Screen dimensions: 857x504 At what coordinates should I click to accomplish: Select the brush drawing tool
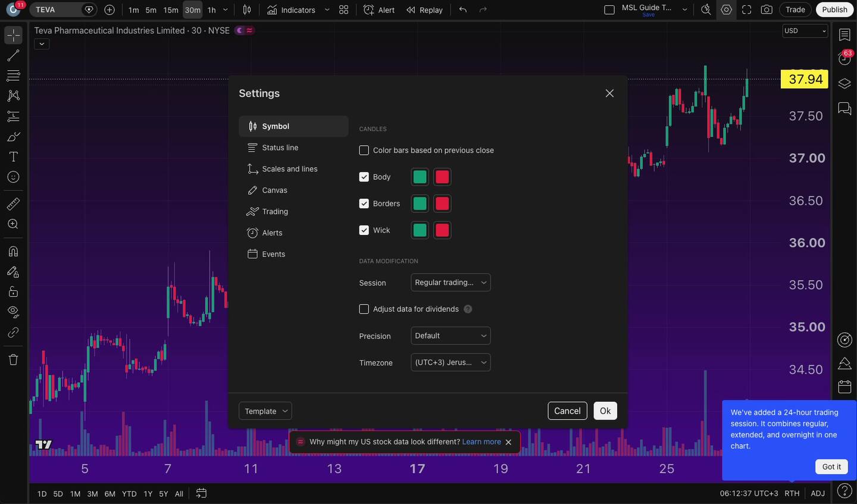[x=13, y=136]
